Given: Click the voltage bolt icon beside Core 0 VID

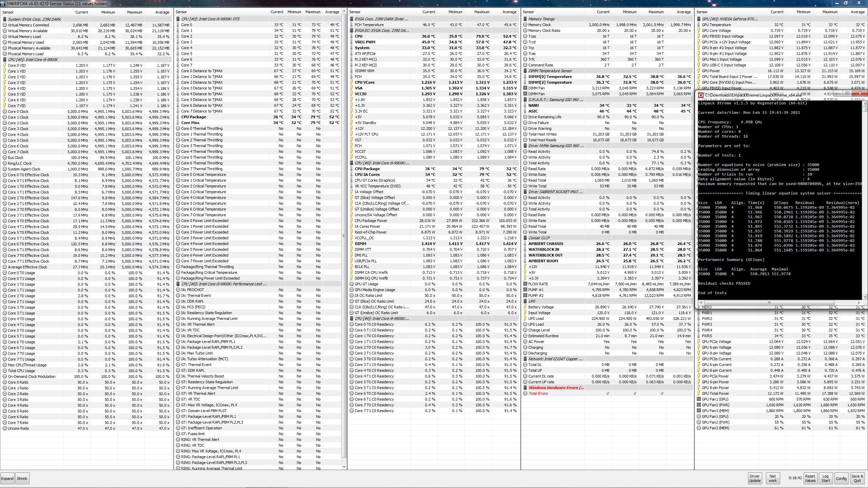Looking at the screenshot, I should point(5,65).
